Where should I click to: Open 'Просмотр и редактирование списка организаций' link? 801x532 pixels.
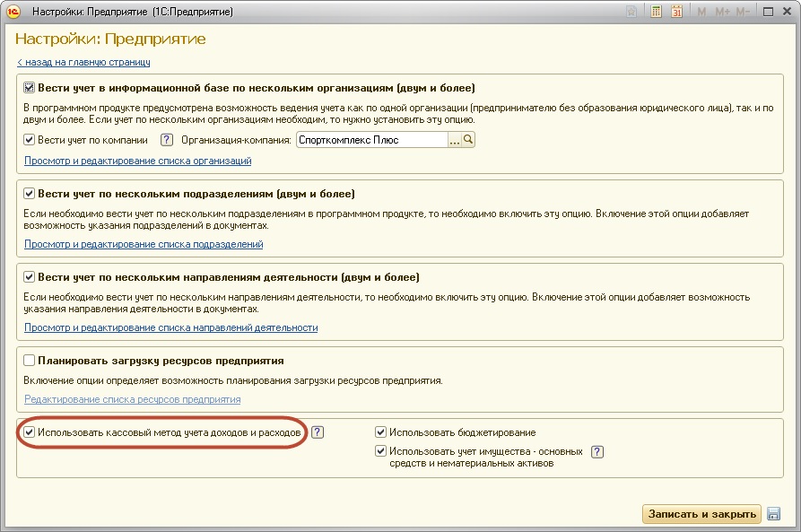pos(138,161)
